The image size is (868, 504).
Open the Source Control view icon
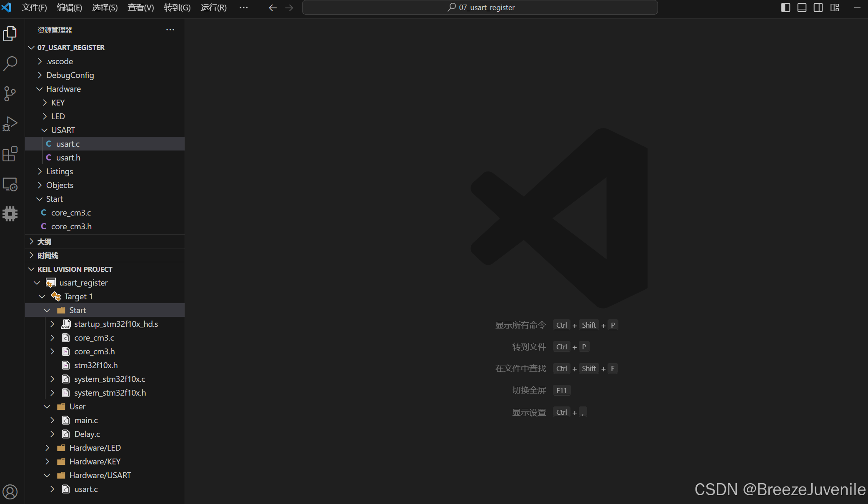[10, 94]
